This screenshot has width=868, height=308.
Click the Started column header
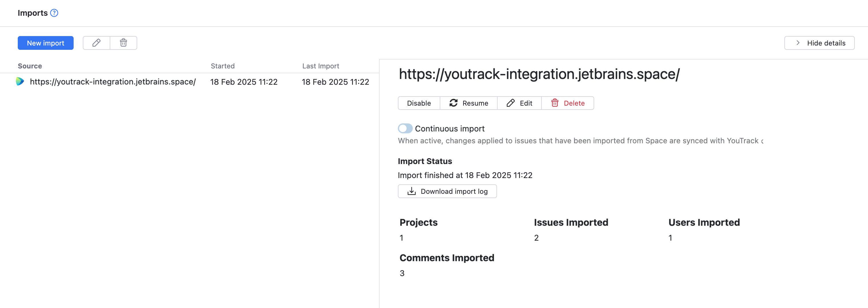[x=222, y=66]
